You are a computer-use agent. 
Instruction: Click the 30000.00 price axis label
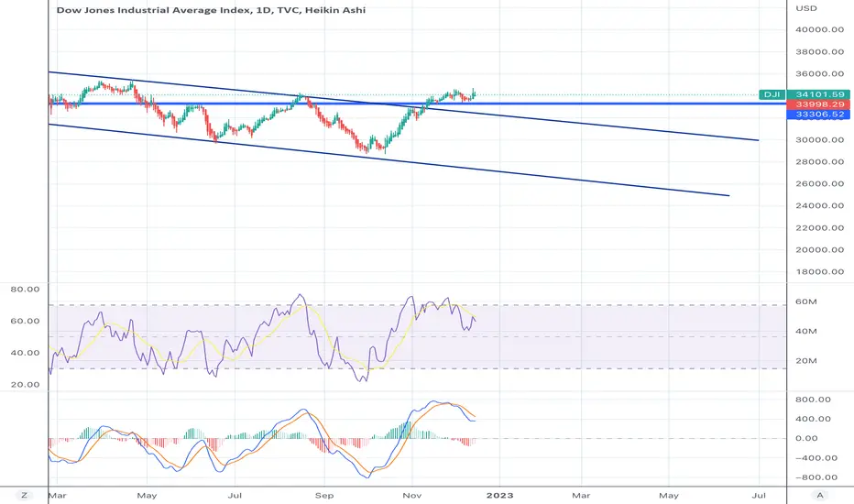pos(820,139)
